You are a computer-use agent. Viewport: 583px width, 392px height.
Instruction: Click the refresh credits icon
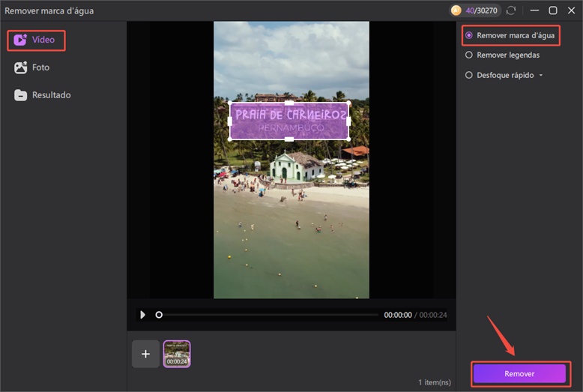511,10
